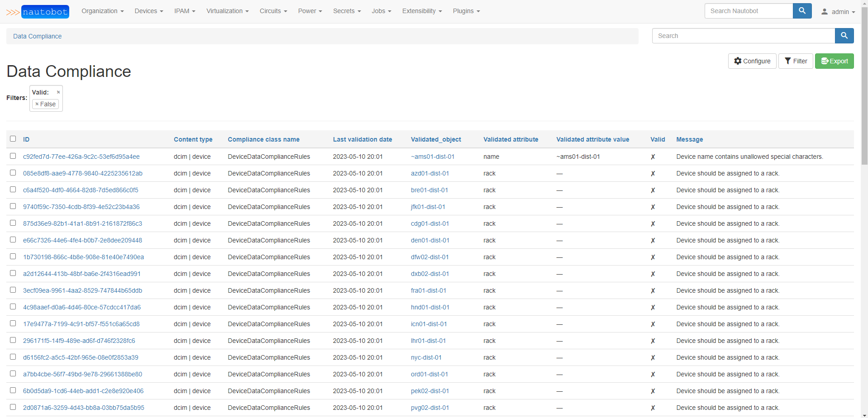868x418 pixels.
Task: Open the Organization menu
Action: [102, 11]
